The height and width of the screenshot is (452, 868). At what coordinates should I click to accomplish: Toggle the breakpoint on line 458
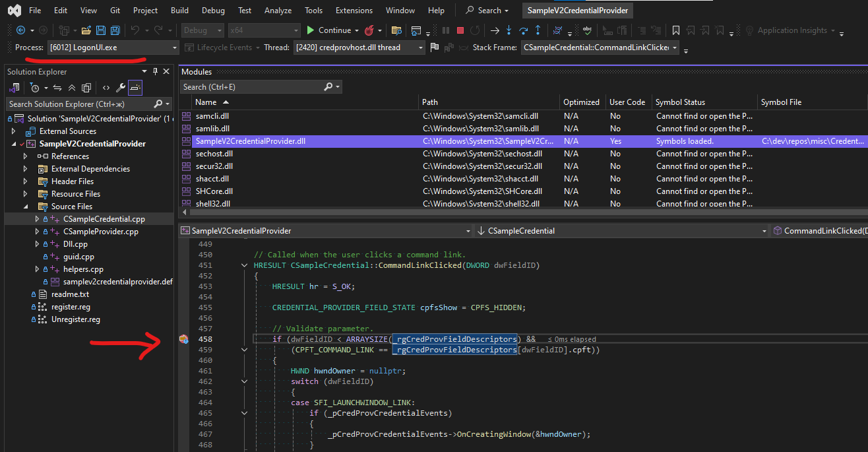[x=184, y=339]
